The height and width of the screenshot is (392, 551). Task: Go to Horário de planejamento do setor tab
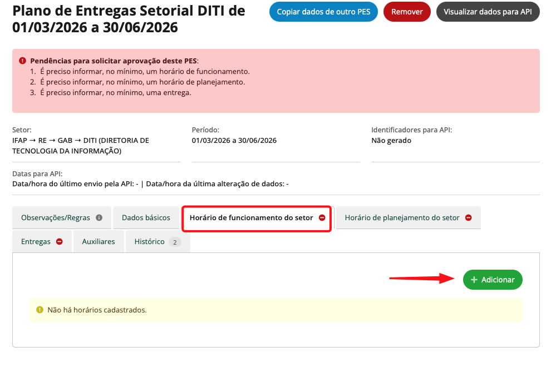coord(402,218)
